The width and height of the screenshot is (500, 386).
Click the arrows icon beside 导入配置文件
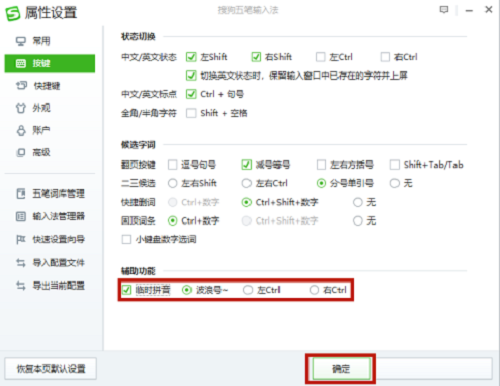[x=21, y=263]
